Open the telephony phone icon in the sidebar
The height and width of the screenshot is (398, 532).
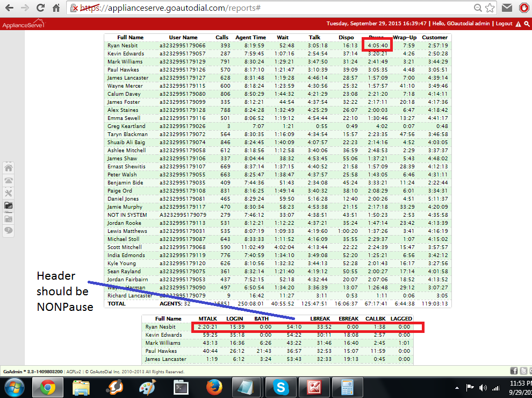[x=9, y=180]
